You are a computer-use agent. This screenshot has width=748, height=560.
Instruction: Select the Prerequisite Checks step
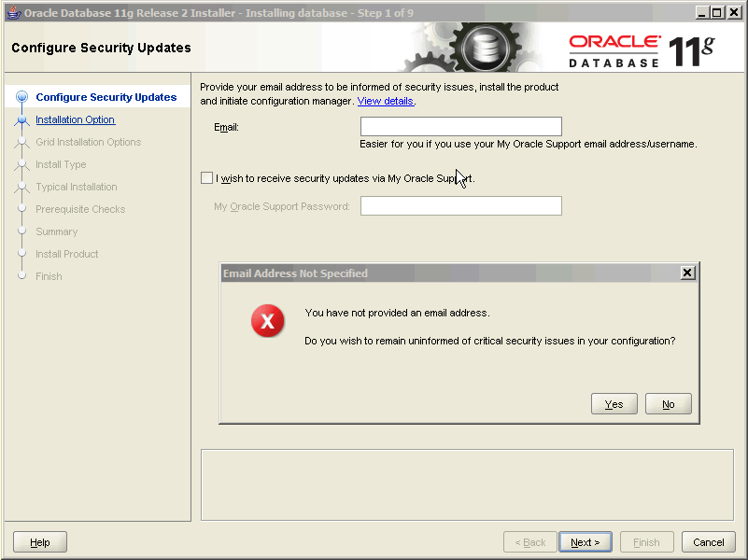80,209
